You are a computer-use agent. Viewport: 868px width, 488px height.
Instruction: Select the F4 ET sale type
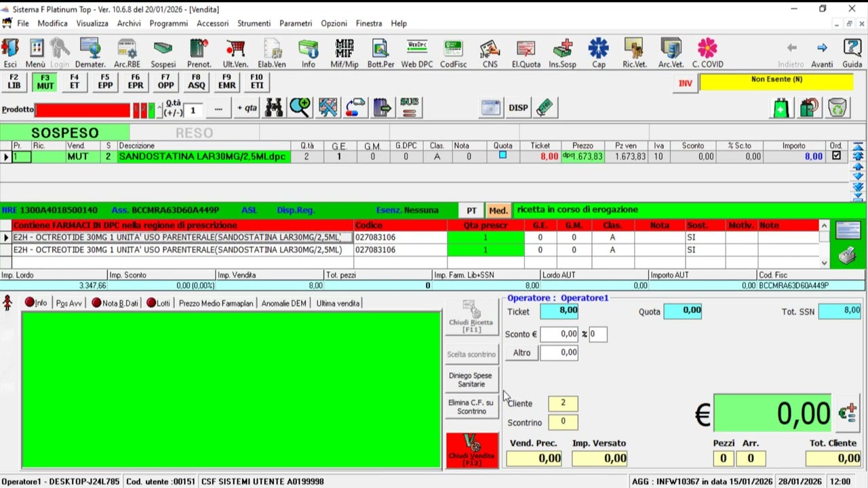click(x=75, y=82)
